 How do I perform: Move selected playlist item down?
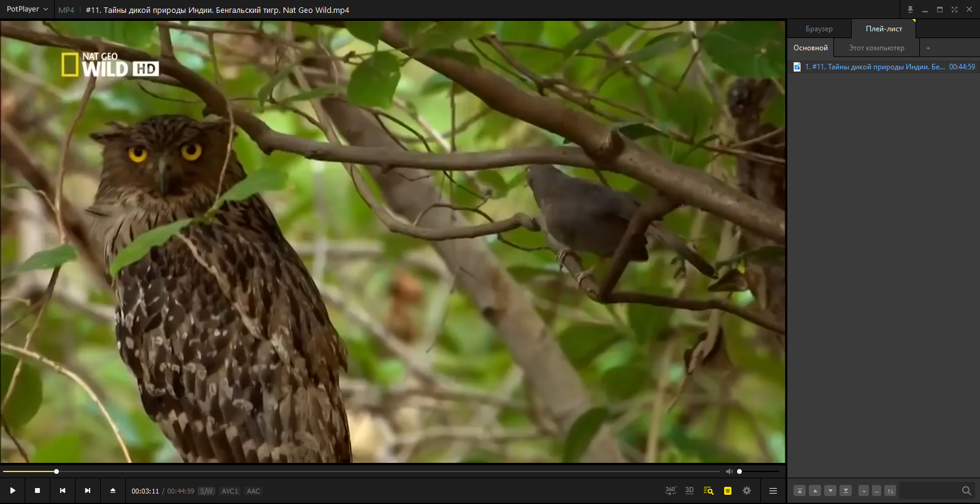tap(830, 490)
